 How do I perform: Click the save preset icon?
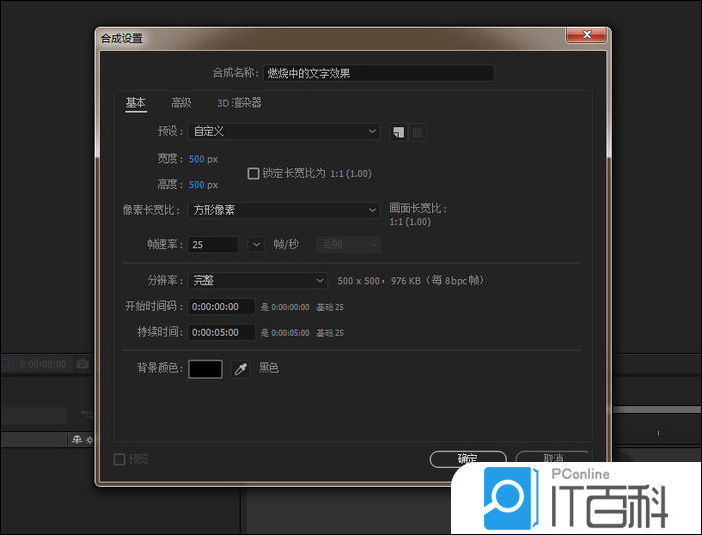pyautogui.click(x=398, y=133)
